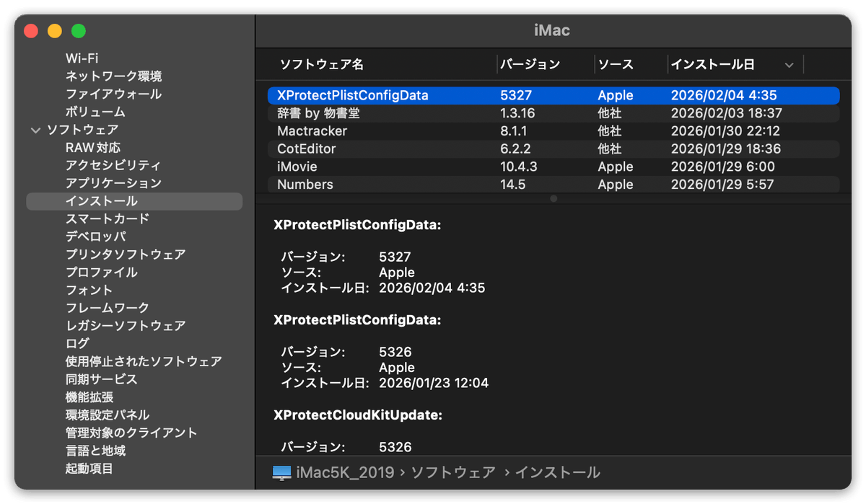Open RAW対応 in the sidebar

[93, 148]
